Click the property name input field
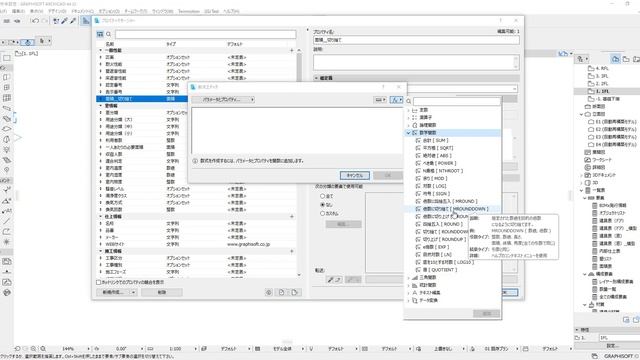 pos(416,40)
